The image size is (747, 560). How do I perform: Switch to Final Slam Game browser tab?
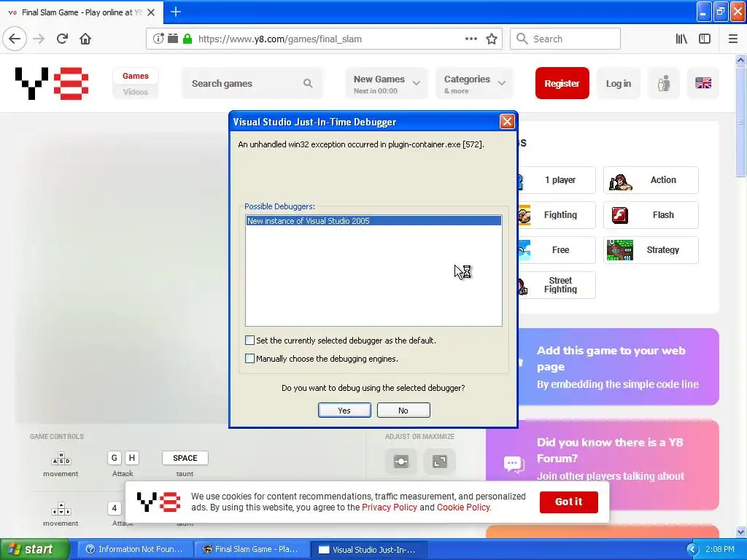coord(82,12)
